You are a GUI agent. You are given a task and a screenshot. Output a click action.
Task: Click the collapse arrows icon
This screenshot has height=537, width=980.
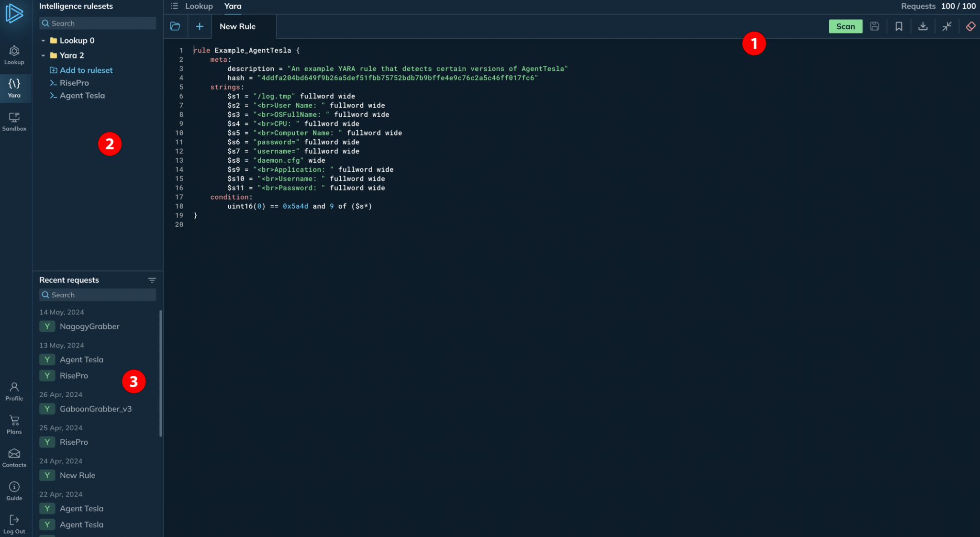point(947,26)
